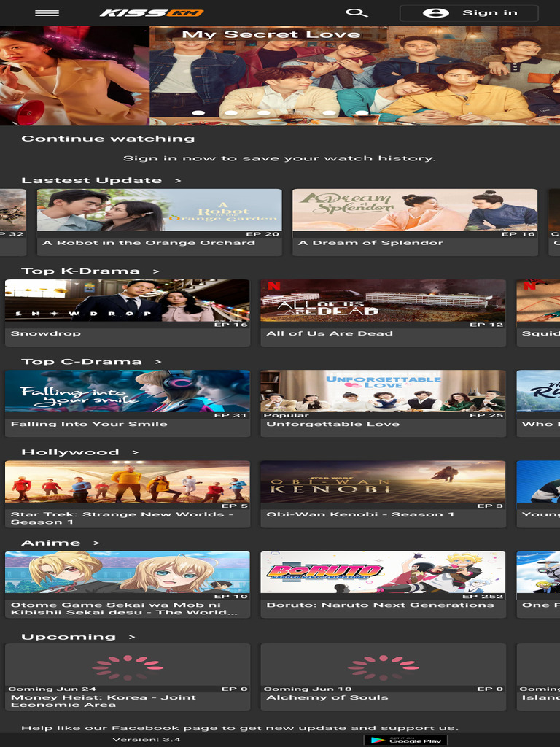The height and width of the screenshot is (747, 560).
Task: Click 'Popular' tag on Unforgettable Love
Action: tap(286, 415)
